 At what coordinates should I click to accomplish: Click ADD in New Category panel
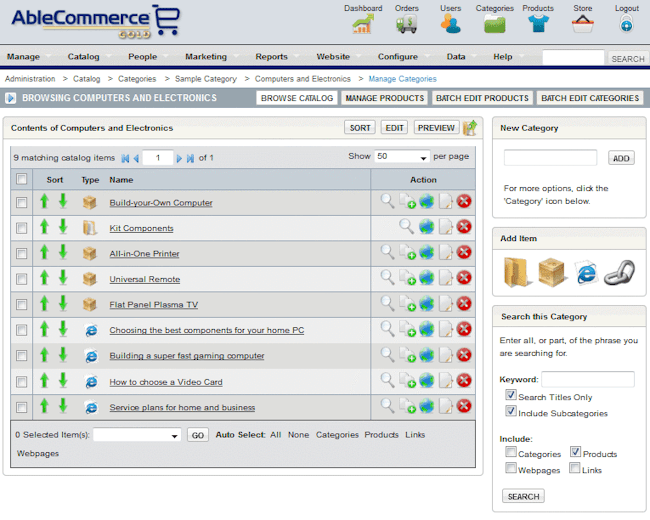621,158
